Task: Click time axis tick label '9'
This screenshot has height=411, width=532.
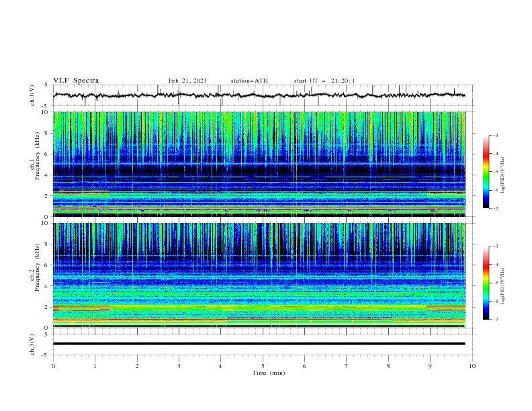Action: [x=430, y=366]
